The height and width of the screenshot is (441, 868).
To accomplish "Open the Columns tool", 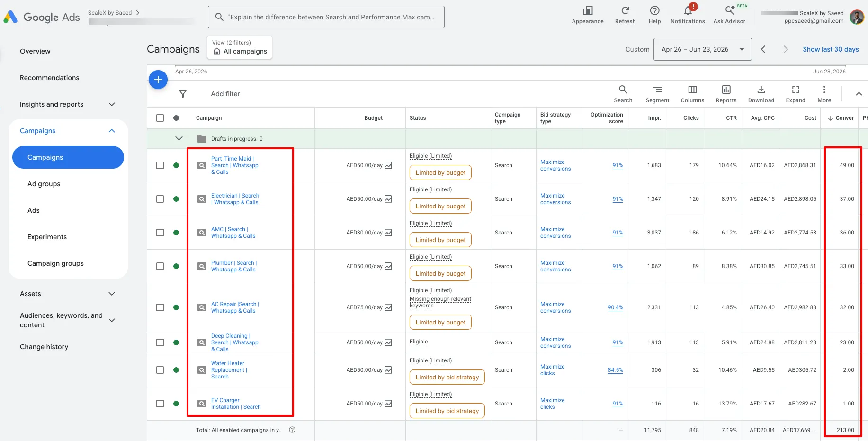I will pyautogui.click(x=692, y=94).
